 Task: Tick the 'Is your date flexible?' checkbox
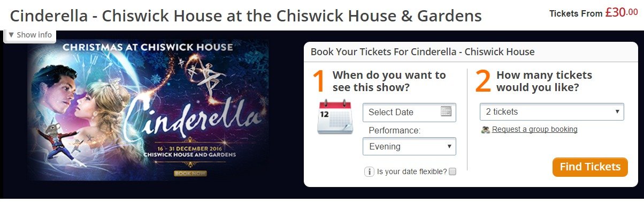[x=453, y=172]
